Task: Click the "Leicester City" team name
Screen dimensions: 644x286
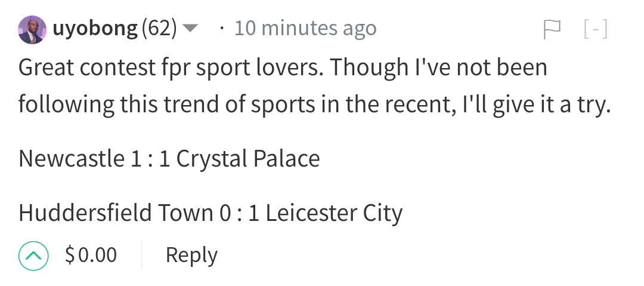Action: (334, 213)
